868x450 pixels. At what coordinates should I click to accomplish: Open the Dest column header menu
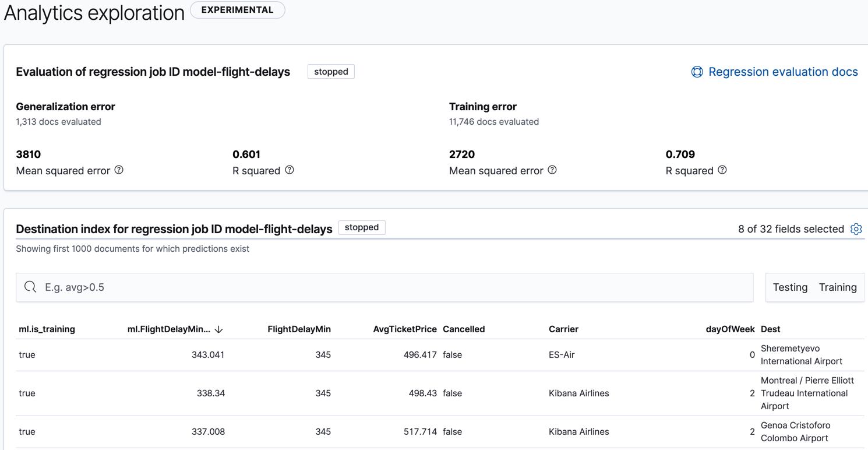pyautogui.click(x=770, y=329)
